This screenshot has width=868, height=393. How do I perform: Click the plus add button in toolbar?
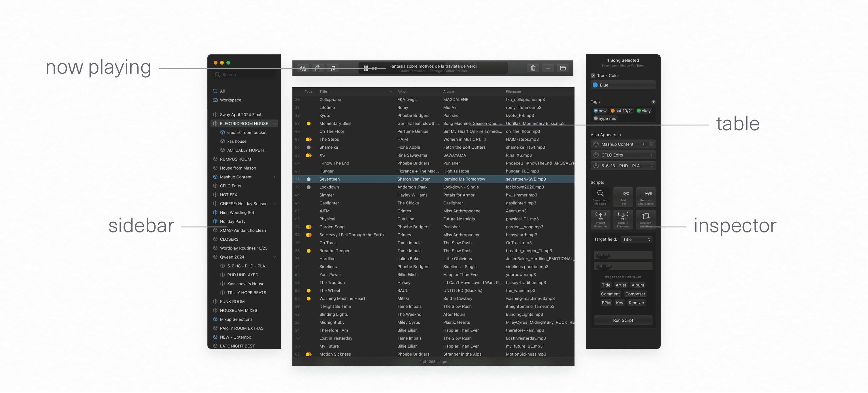tap(548, 68)
